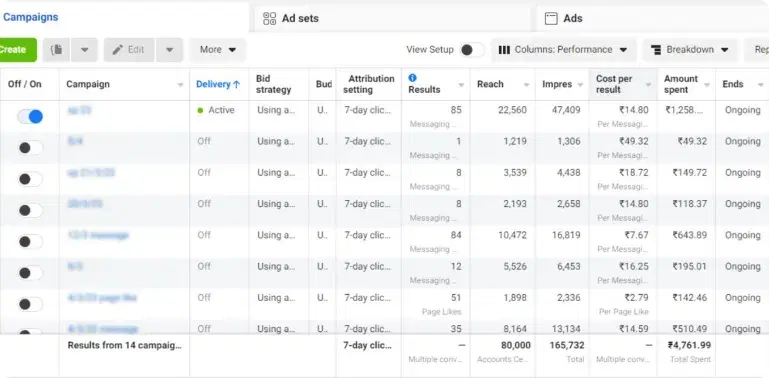Screen dimensions: 769x378
Task: Click the Ad sets grid icon
Action: 270,19
